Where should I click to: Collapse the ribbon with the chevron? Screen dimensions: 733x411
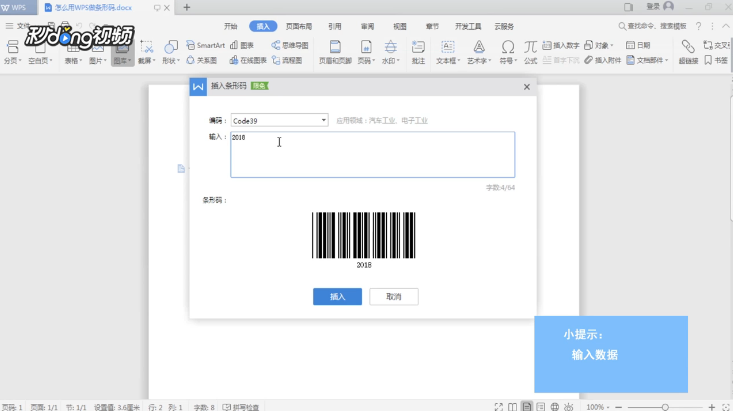click(x=726, y=27)
